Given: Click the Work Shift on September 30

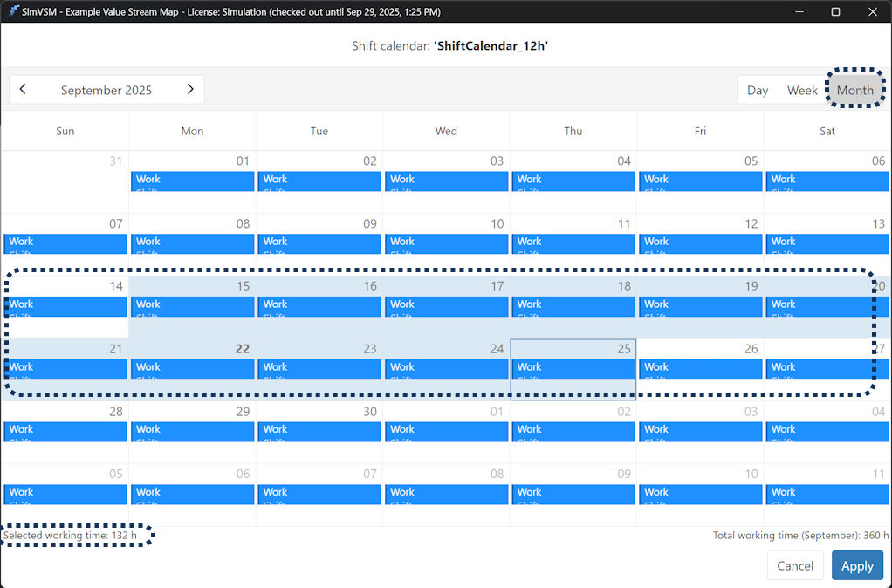Looking at the screenshot, I should tap(319, 431).
